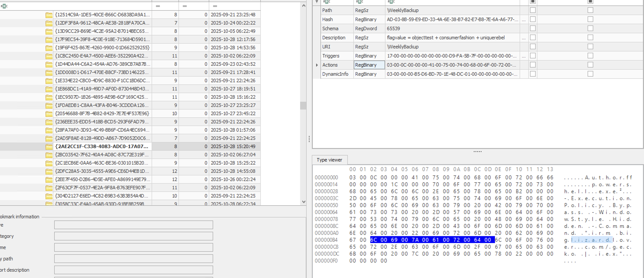Click folder icon of {20546688-8F7B-4B82 key
Viewport: 644px width, 278px height.
tap(49, 114)
